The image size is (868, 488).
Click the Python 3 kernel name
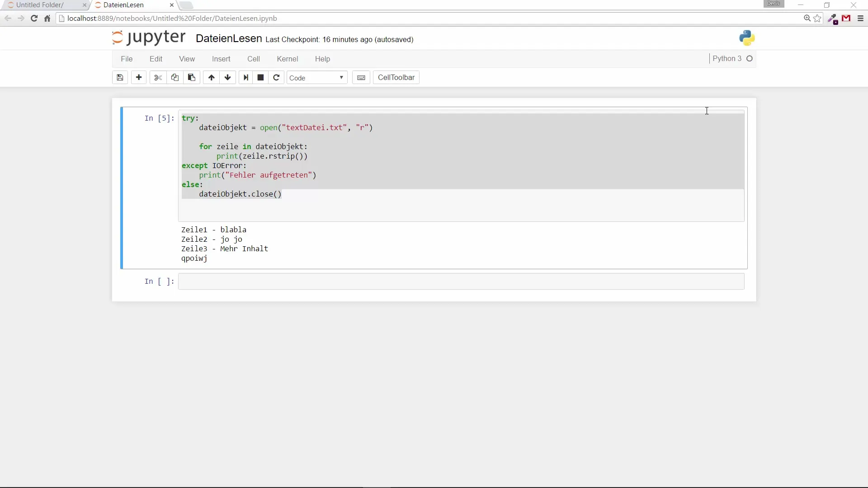pyautogui.click(x=727, y=59)
